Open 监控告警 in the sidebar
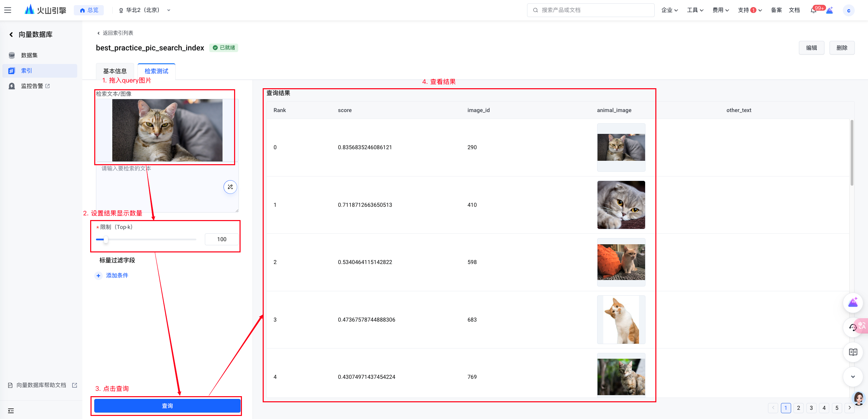This screenshot has height=419, width=868. [40, 86]
